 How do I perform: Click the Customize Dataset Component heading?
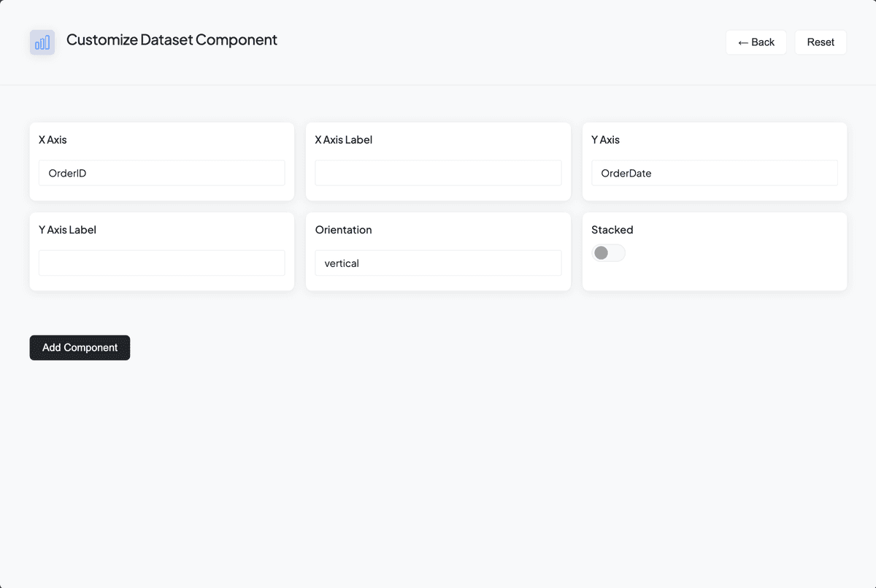pyautogui.click(x=172, y=39)
